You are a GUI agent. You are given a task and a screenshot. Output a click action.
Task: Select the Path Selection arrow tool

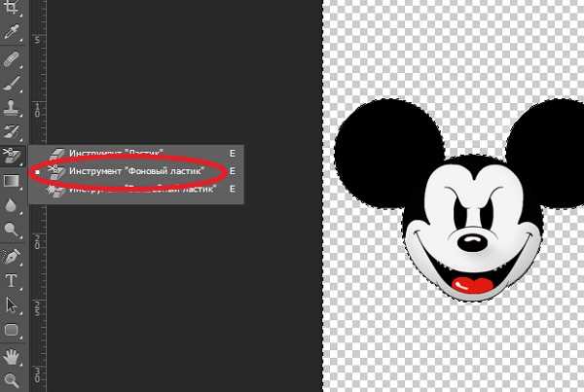(11, 305)
